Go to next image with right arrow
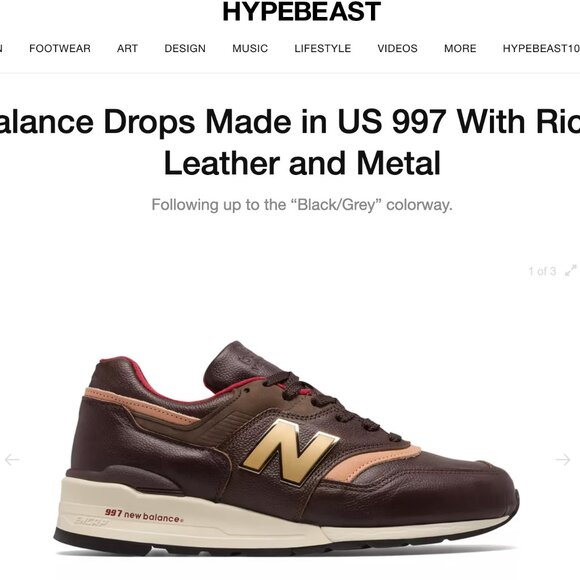 pyautogui.click(x=563, y=459)
